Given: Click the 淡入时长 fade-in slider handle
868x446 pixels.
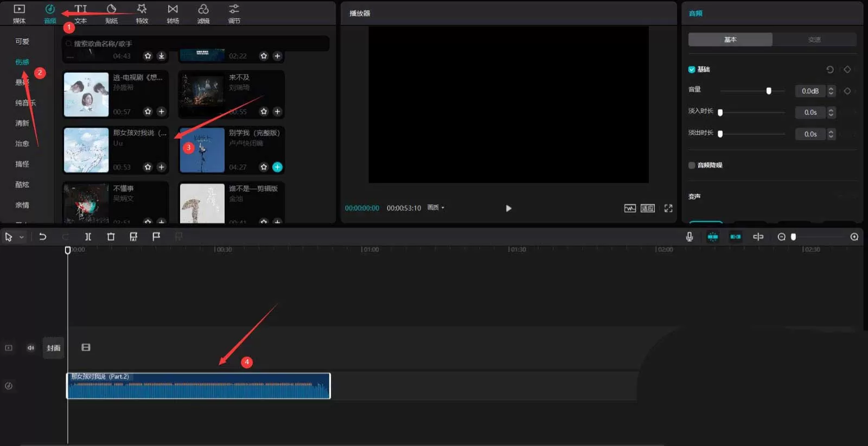Looking at the screenshot, I should click(x=720, y=113).
